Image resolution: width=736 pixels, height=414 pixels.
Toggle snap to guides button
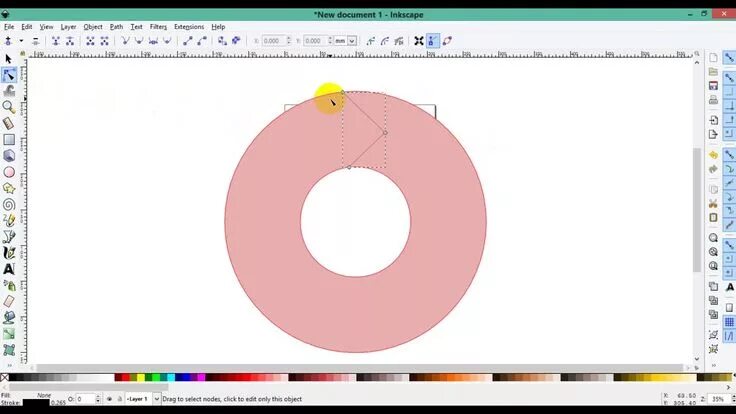click(729, 336)
